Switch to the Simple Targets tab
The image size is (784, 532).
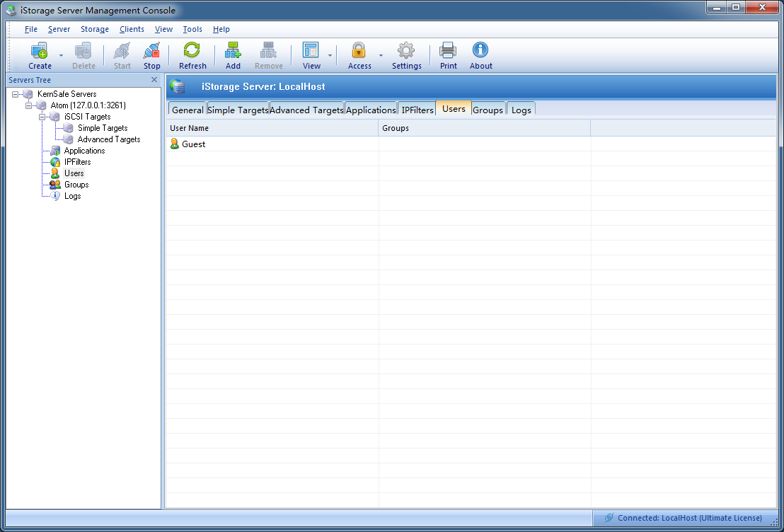point(238,110)
